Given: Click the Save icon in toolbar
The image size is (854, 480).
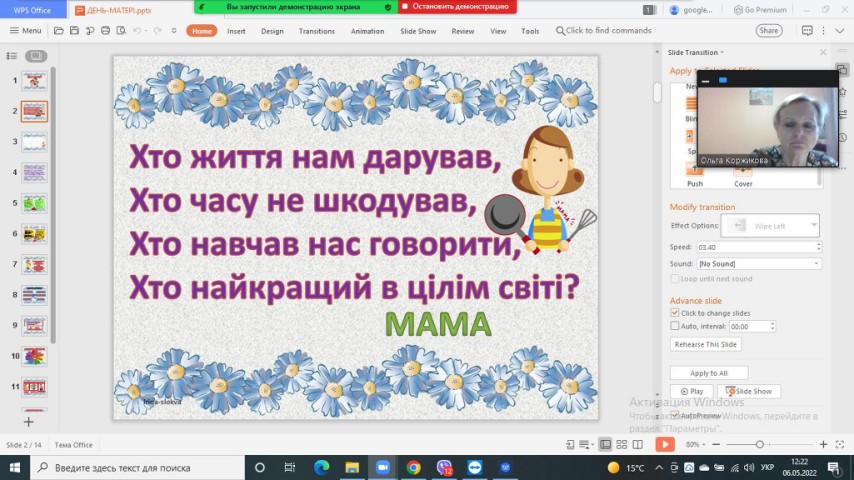Looking at the screenshot, I should click(x=75, y=31).
